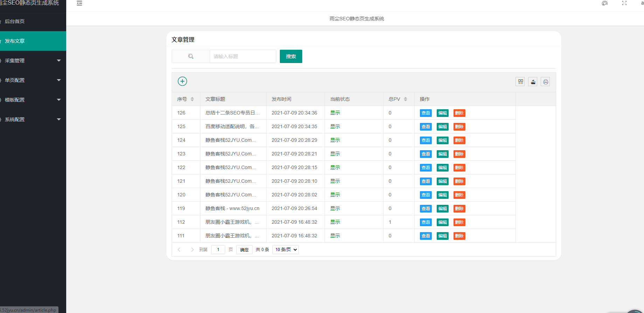Toggle sidebar collapse hamburger icon
The height and width of the screenshot is (313, 644).
click(79, 3)
